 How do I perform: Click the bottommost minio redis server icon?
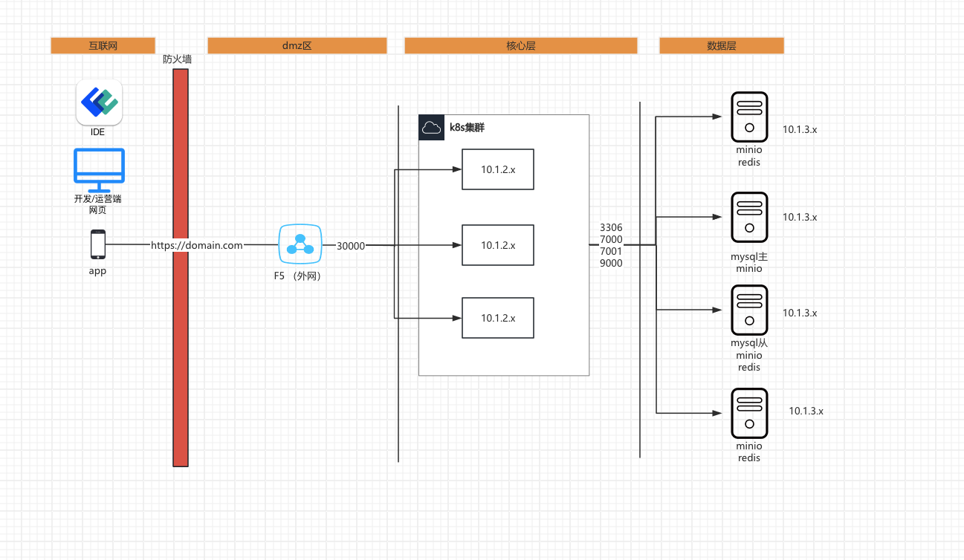749,413
